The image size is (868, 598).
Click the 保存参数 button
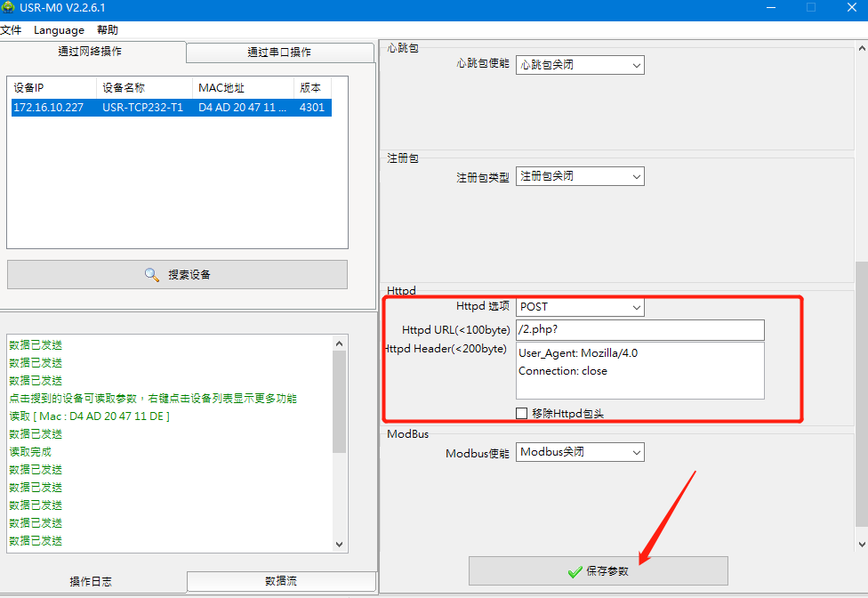pyautogui.click(x=598, y=571)
